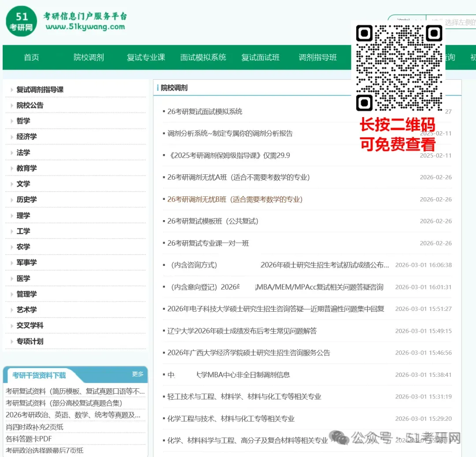This screenshot has width=476, height=457.
Task: Open the 工学 sidebar category
Action: point(23,232)
